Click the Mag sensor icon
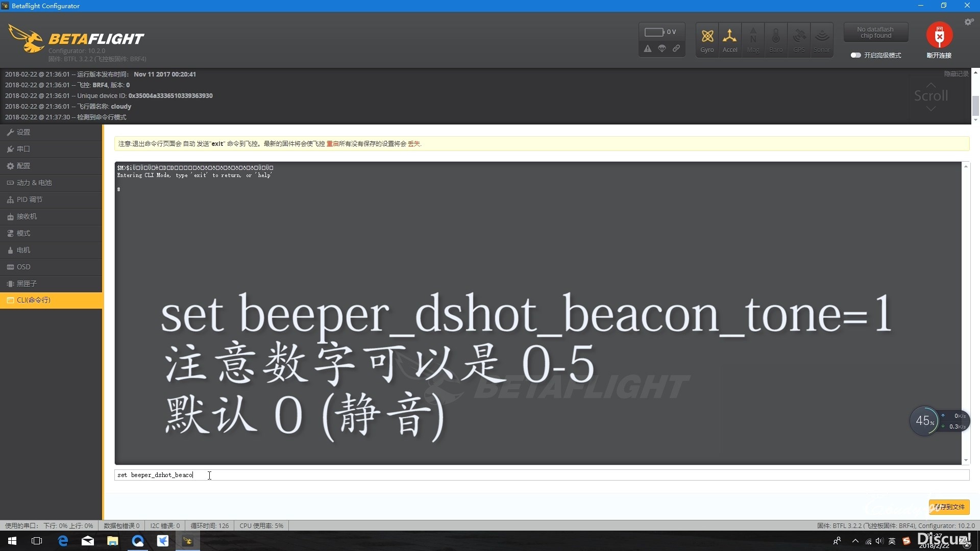Screen dimensions: 980x551 tap(753, 40)
